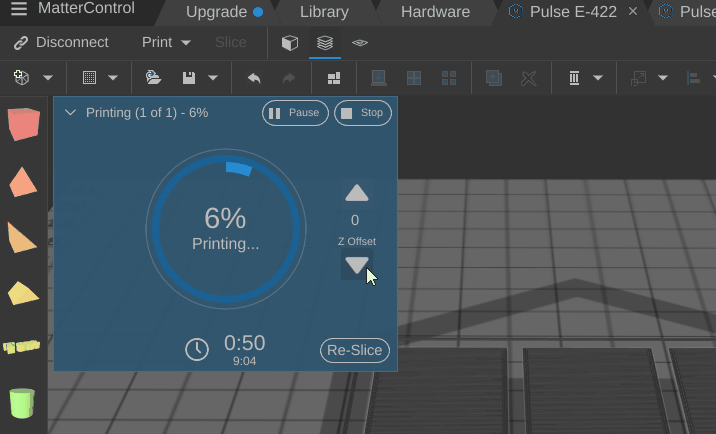Screen dimensions: 716x434
Task: Click the 0:50 elapsed time text
Action: click(x=245, y=343)
